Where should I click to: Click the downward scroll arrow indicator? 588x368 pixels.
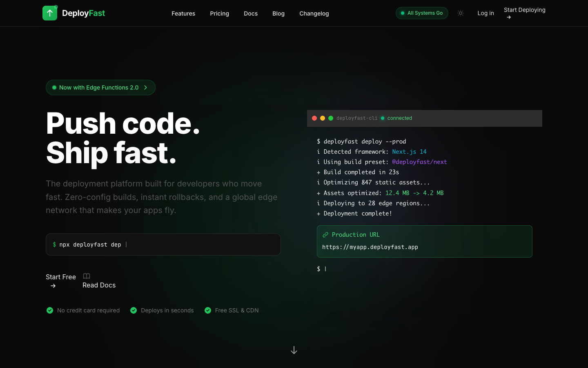coord(294,350)
